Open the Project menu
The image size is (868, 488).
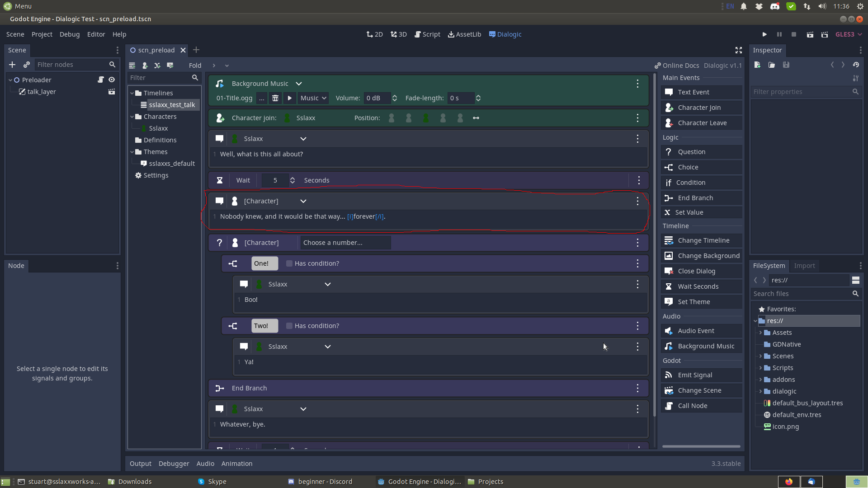pyautogui.click(x=42, y=34)
